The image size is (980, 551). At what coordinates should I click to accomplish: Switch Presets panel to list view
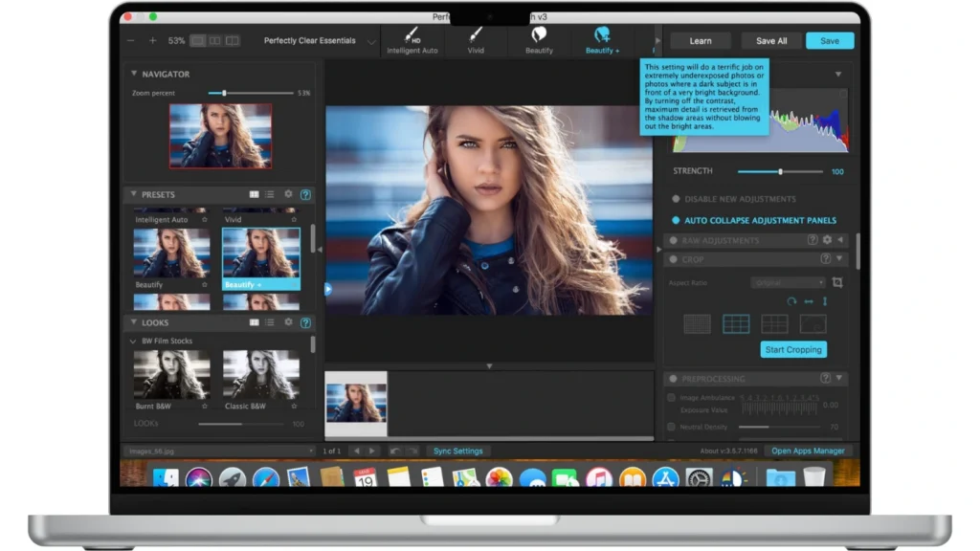tap(270, 194)
